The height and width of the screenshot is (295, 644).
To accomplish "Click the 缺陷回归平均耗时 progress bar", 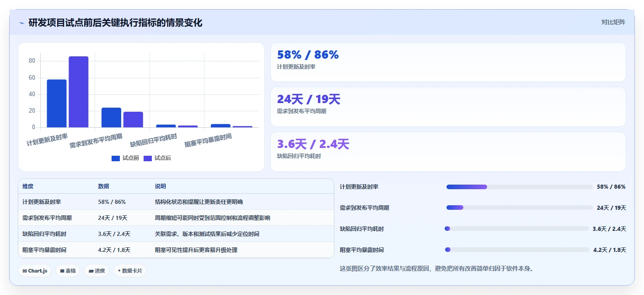I will pos(517,229).
